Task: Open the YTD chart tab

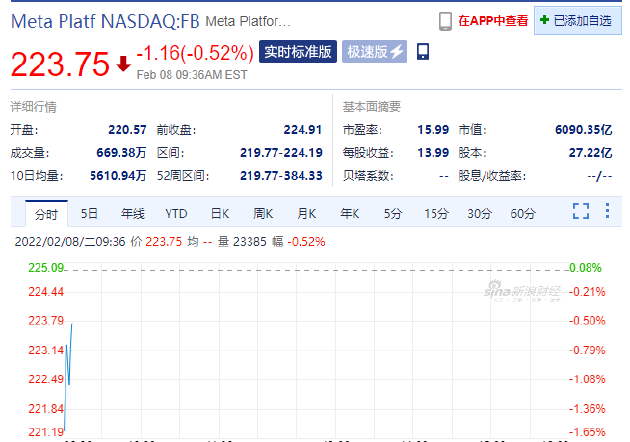Action: click(x=176, y=213)
